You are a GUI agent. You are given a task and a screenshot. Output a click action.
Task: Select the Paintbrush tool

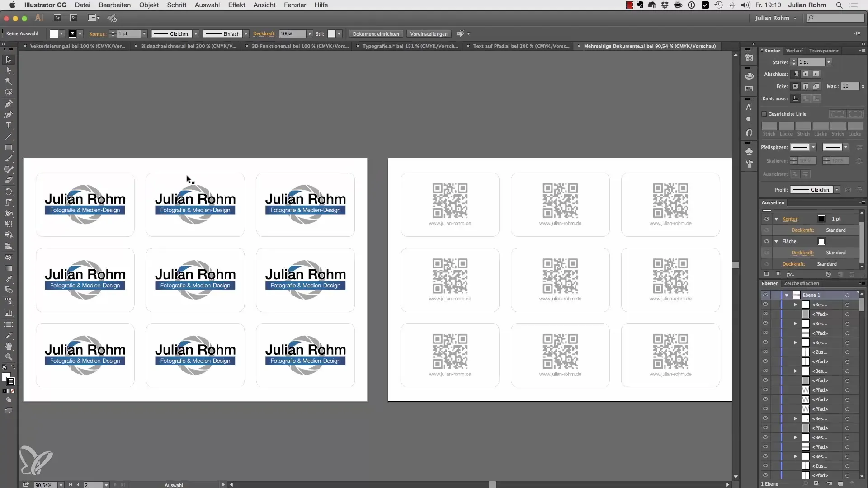(x=8, y=159)
